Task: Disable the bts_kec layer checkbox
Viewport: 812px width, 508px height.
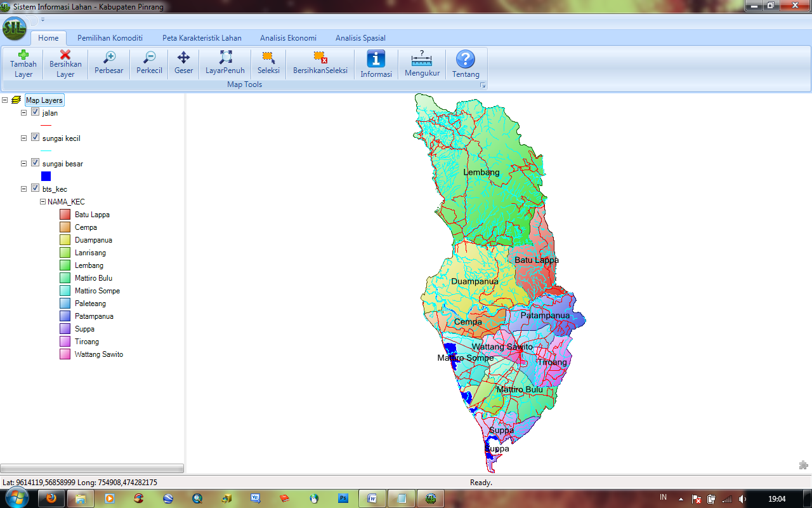Action: (35, 187)
